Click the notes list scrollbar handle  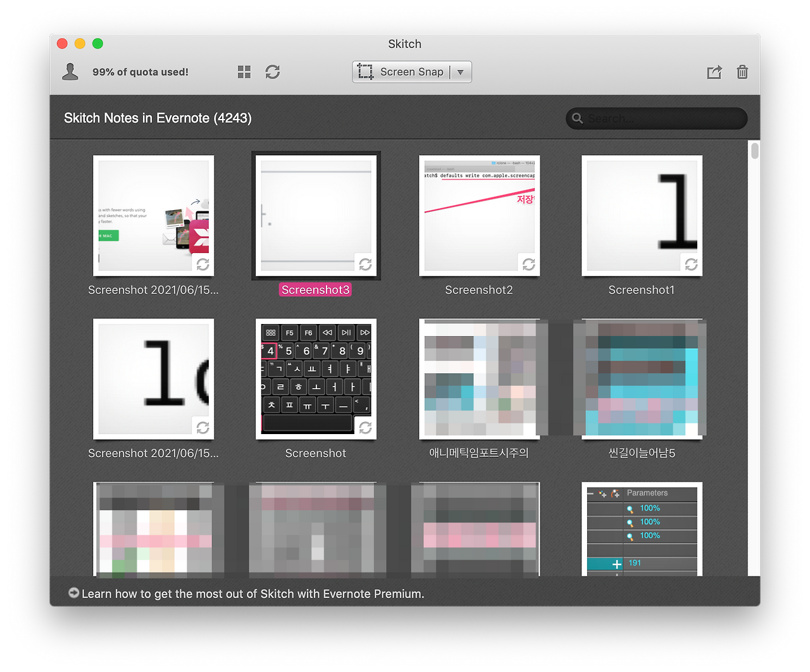(754, 151)
